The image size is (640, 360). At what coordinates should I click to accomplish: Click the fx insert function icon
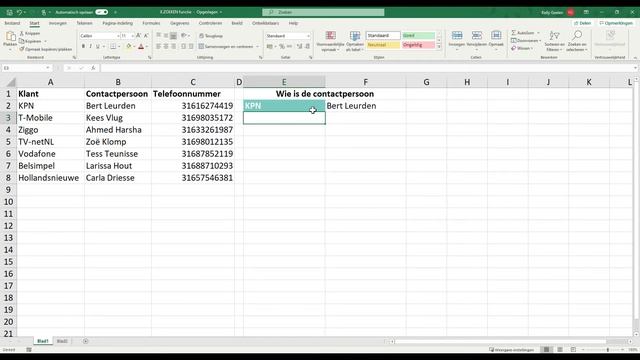(93, 68)
